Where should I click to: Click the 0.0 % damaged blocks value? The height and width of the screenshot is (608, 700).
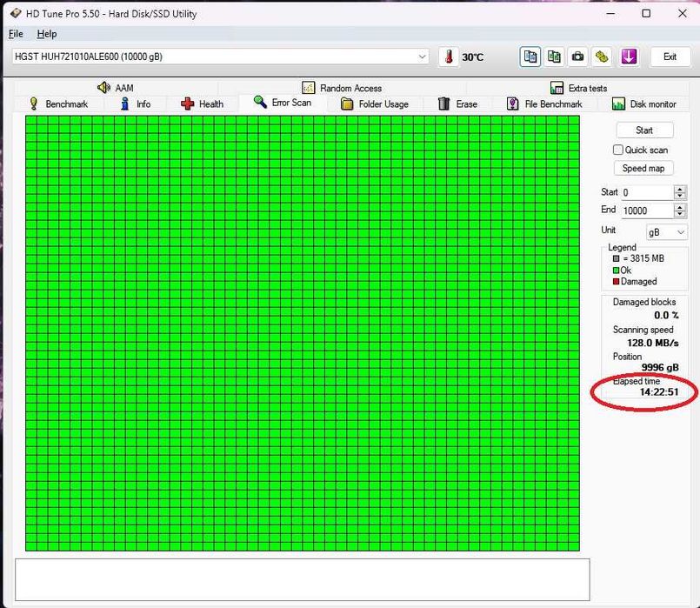tap(666, 315)
